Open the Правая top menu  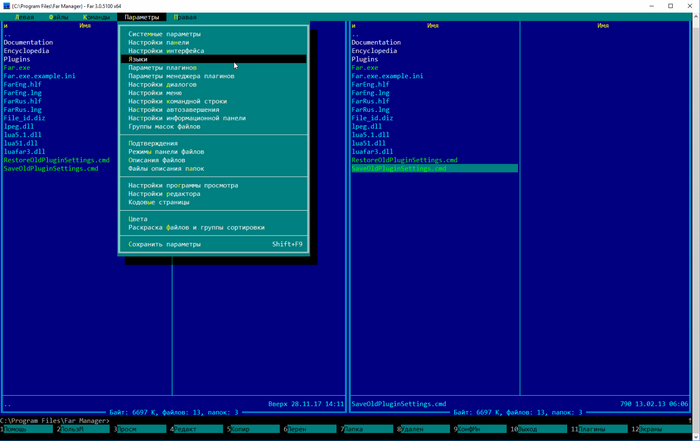click(x=185, y=17)
